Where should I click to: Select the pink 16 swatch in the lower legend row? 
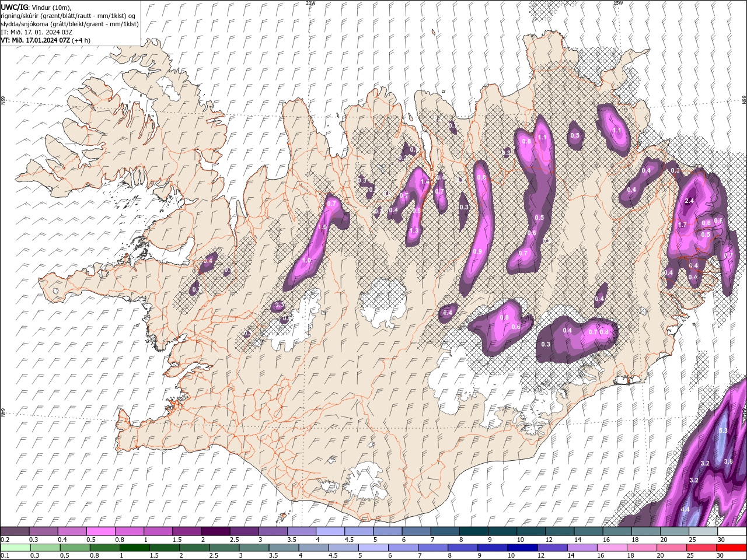tap(611, 548)
